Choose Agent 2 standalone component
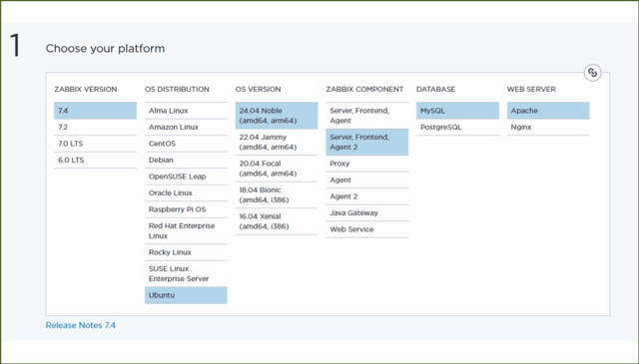This screenshot has height=364, width=639. pyautogui.click(x=367, y=196)
